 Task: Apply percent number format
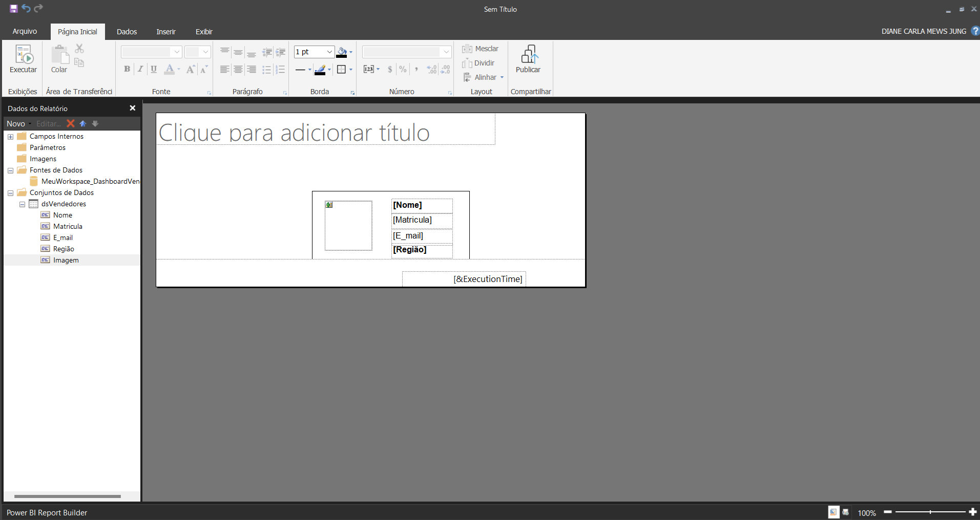(403, 69)
